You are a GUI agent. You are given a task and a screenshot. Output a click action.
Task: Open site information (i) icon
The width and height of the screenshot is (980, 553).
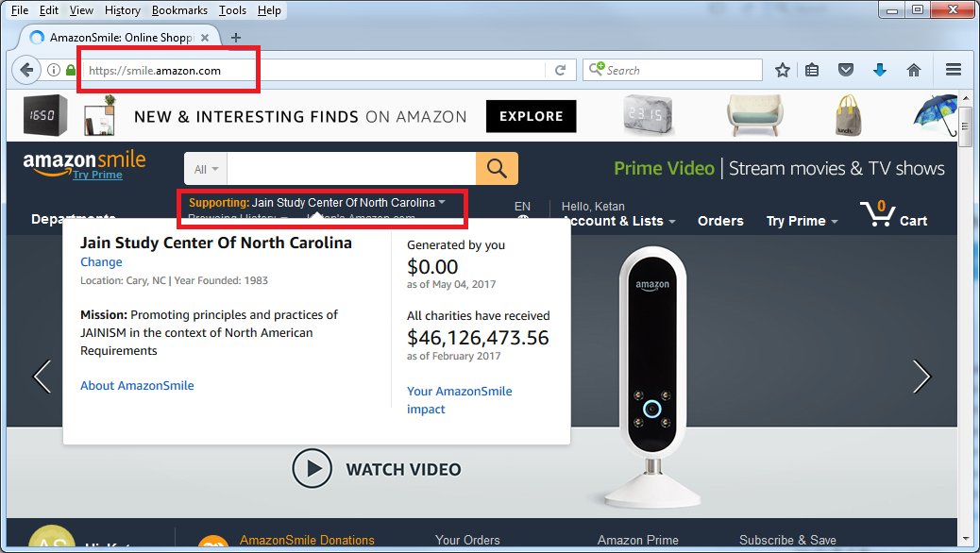[x=54, y=70]
